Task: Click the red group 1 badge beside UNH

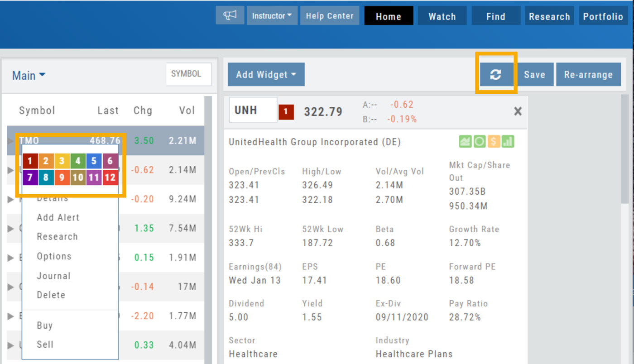Action: (286, 112)
